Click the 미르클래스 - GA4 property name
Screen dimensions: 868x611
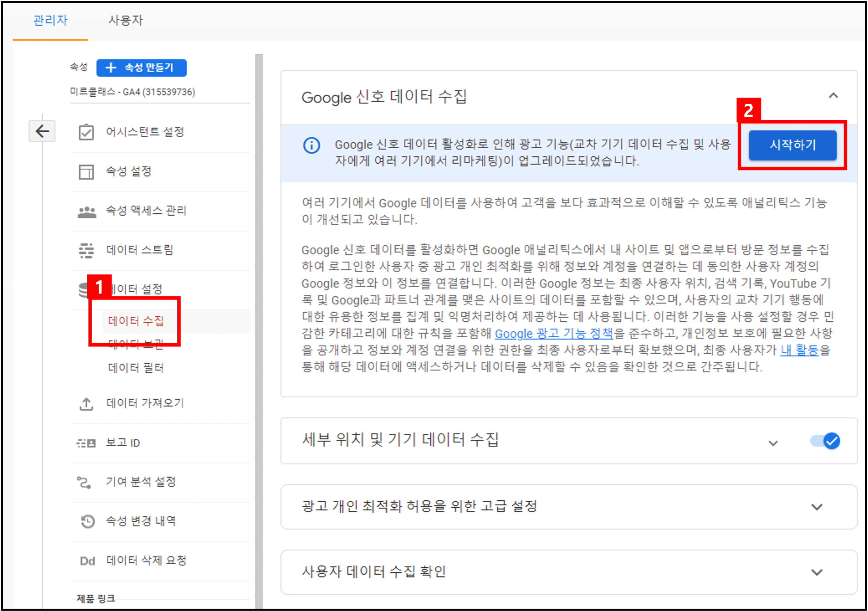133,92
